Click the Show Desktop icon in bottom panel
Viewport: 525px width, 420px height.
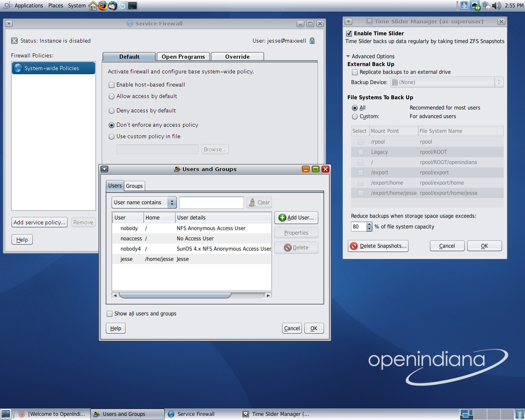(x=6, y=414)
